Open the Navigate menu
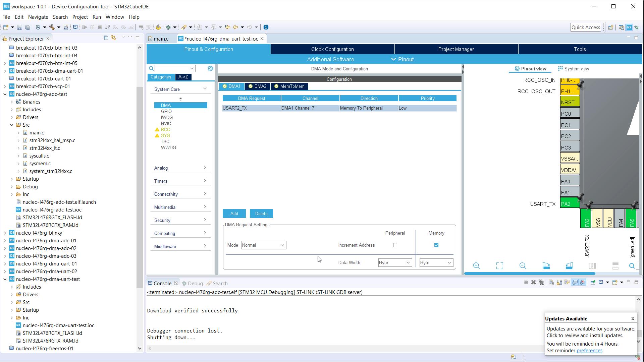Screen dimensions: 644x362 38,17
